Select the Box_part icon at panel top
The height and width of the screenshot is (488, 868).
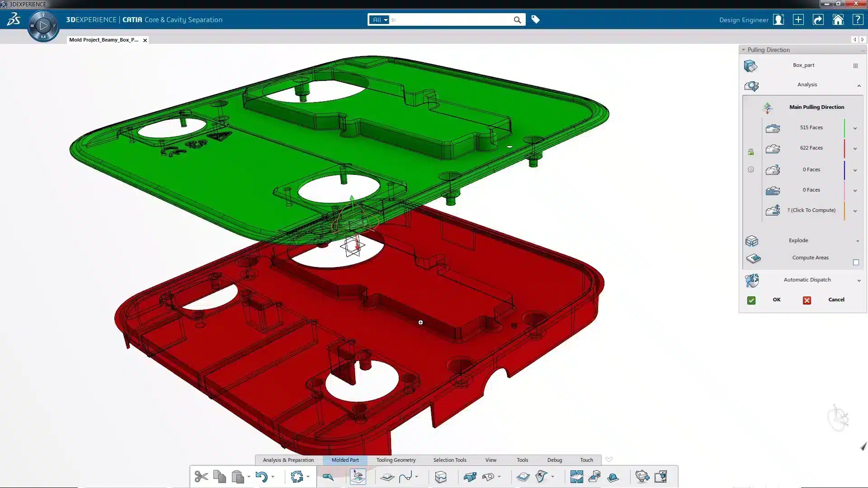(x=750, y=66)
